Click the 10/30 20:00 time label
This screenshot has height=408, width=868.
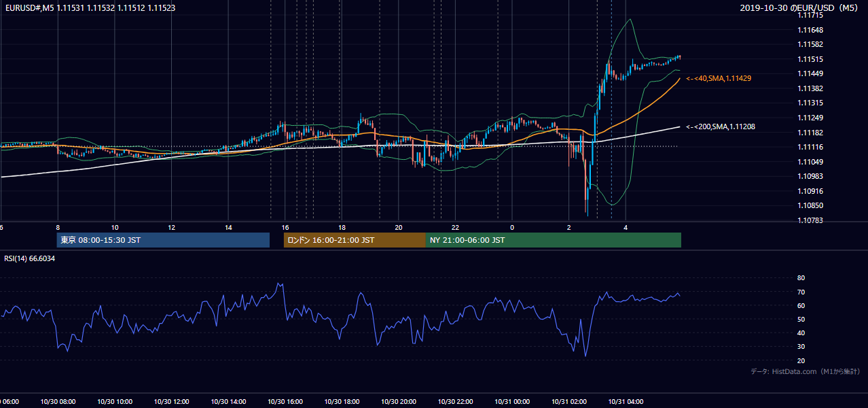click(399, 402)
